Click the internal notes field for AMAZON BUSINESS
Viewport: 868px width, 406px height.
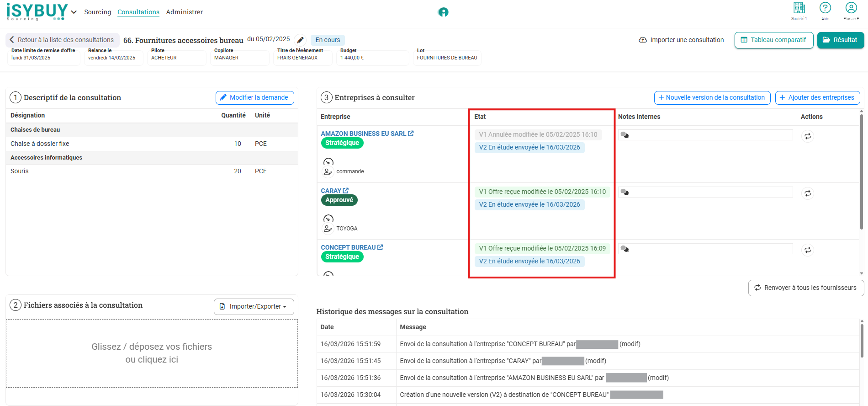[705, 135]
